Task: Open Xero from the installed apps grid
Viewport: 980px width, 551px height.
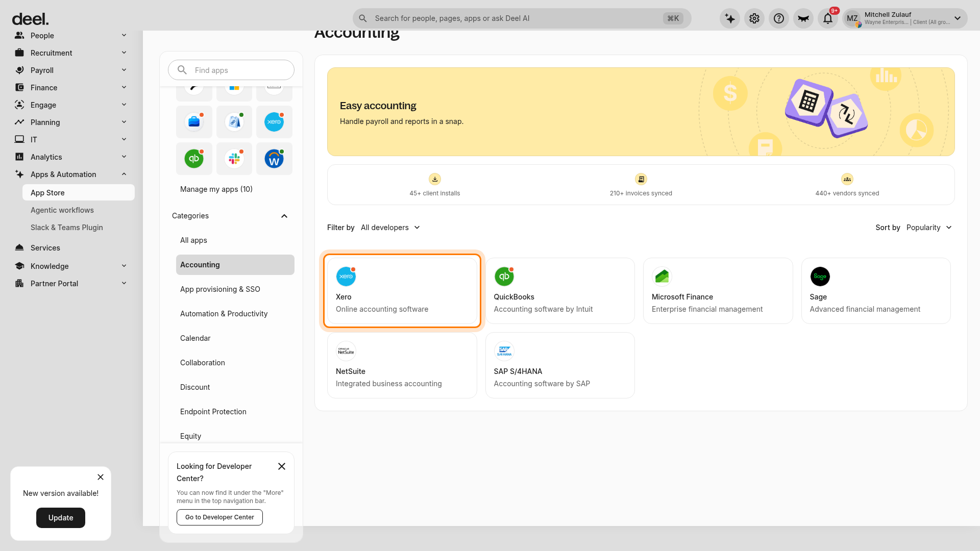Action: click(274, 122)
